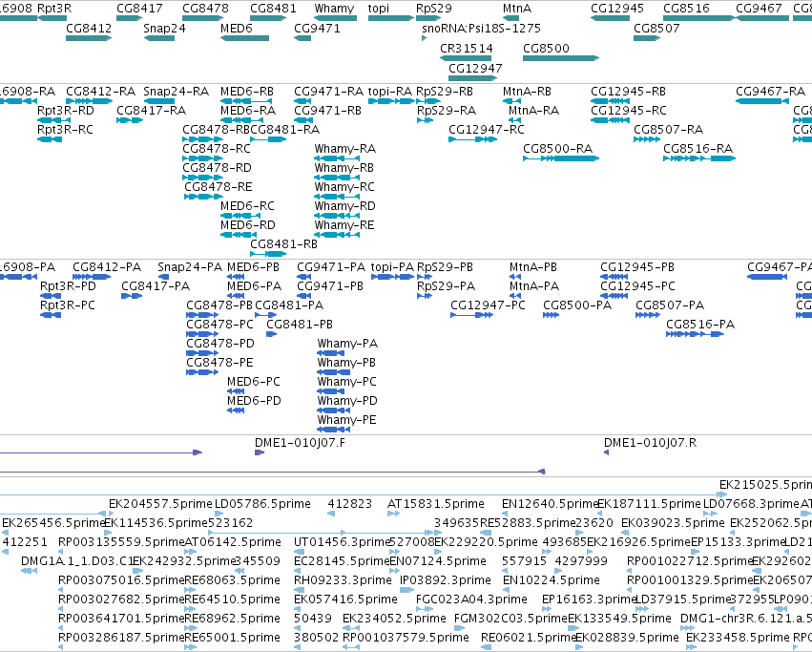812x652 pixels.
Task: Select EST LD05786.5prime
Action: click(262, 504)
